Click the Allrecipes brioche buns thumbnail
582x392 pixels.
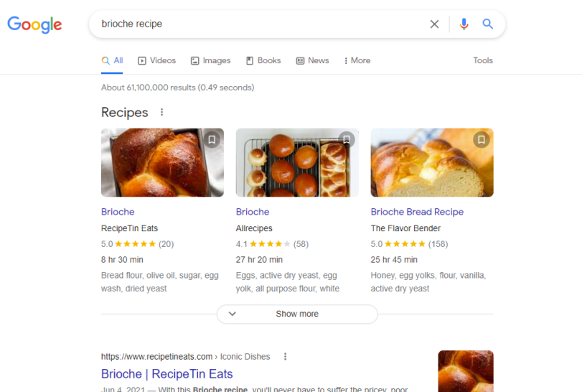[x=297, y=162]
